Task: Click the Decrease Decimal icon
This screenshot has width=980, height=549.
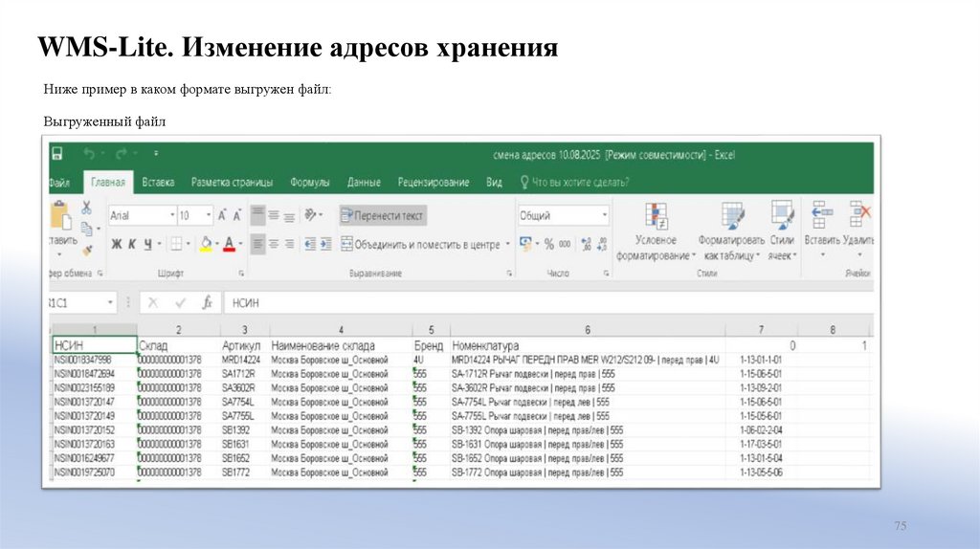Action: (602, 244)
